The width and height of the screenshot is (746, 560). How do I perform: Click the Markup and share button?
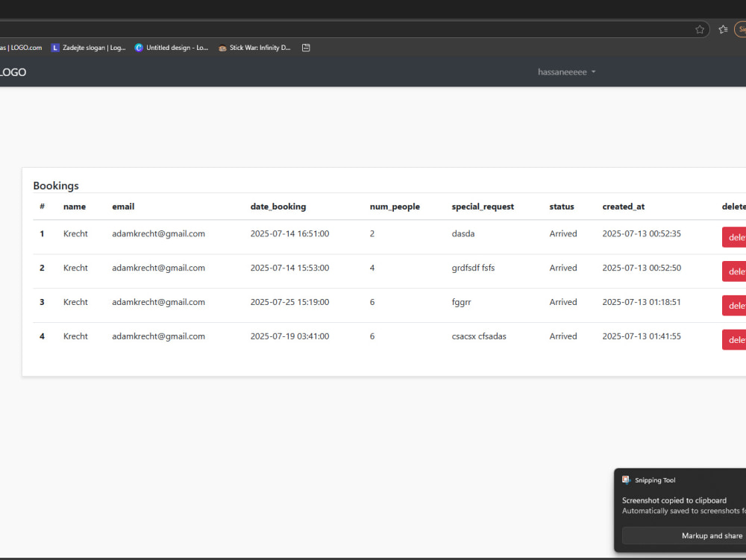pos(684,535)
